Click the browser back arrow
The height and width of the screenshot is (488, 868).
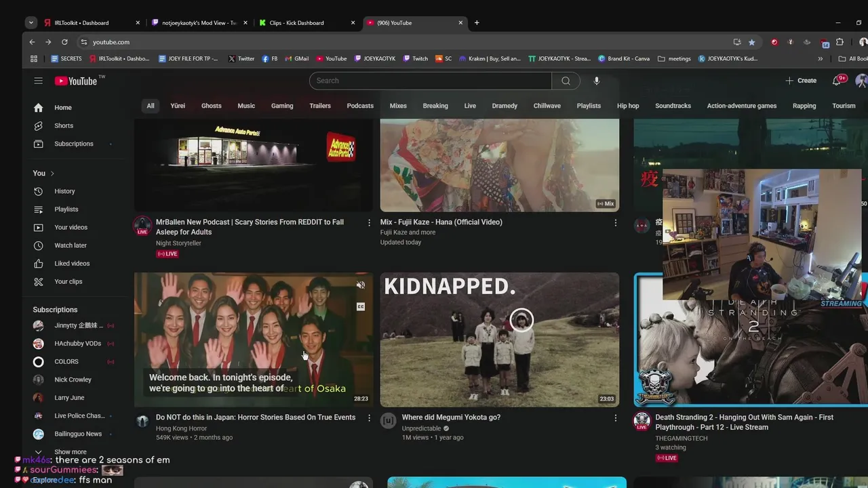point(32,42)
